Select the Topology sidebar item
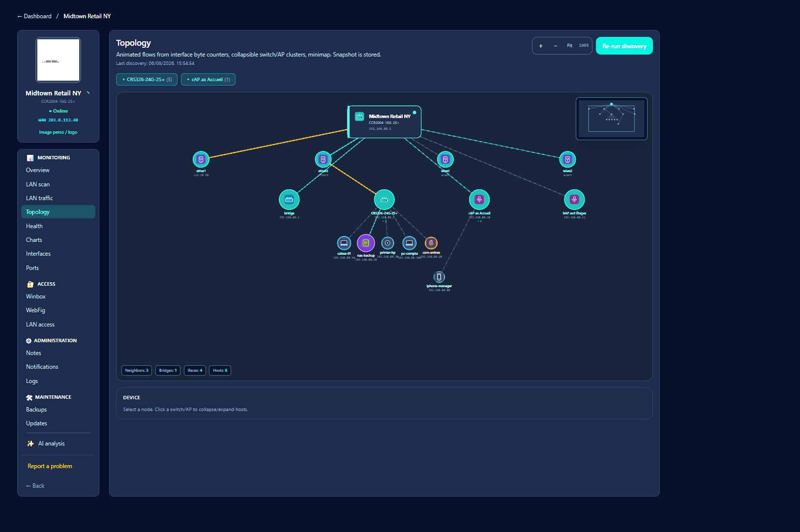 (x=58, y=212)
